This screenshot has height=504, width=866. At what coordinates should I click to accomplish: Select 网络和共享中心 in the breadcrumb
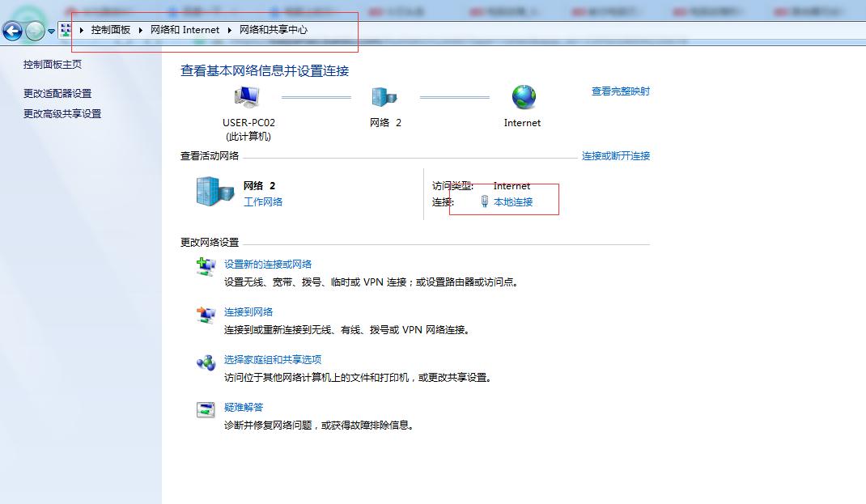click(x=272, y=30)
